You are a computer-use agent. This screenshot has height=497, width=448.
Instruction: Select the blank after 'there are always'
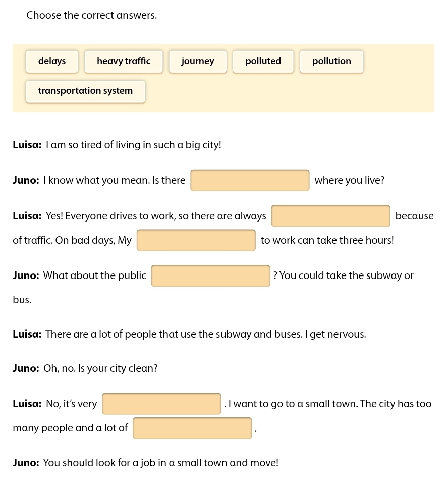330,216
